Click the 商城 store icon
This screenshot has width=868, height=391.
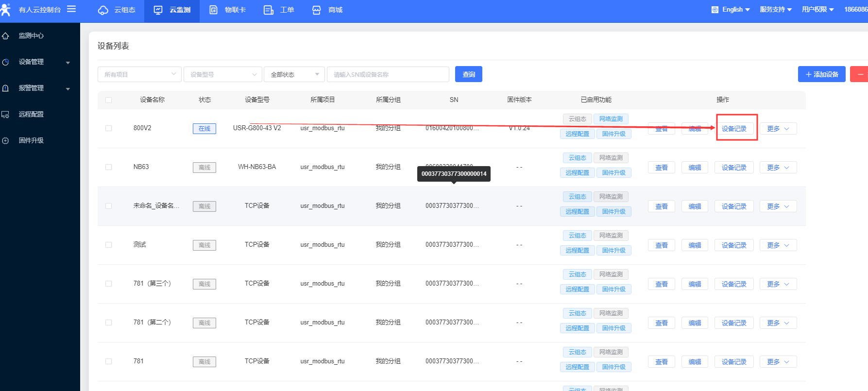(x=317, y=10)
